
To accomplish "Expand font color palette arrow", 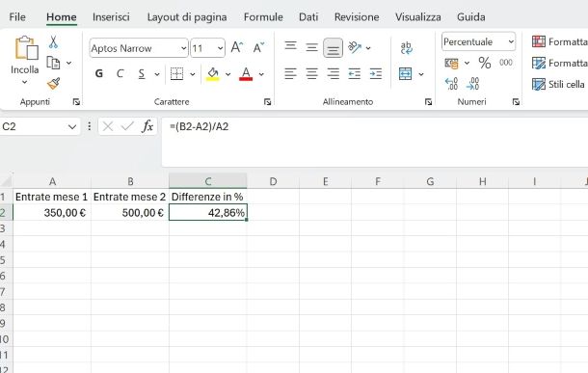I will (261, 74).
